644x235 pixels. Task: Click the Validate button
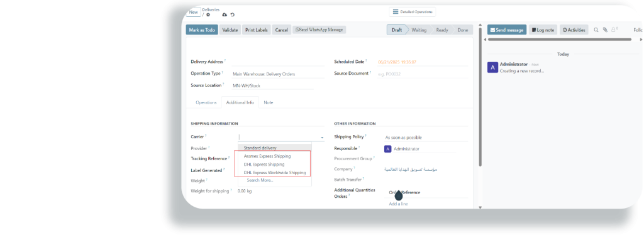pos(230,30)
